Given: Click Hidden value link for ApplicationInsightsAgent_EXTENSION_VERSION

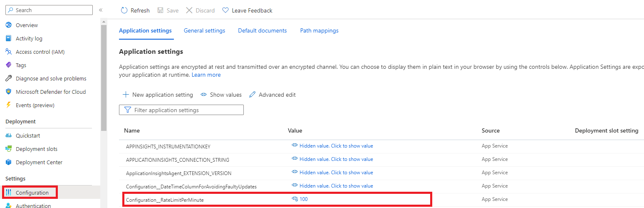Looking at the screenshot, I should point(336,173).
